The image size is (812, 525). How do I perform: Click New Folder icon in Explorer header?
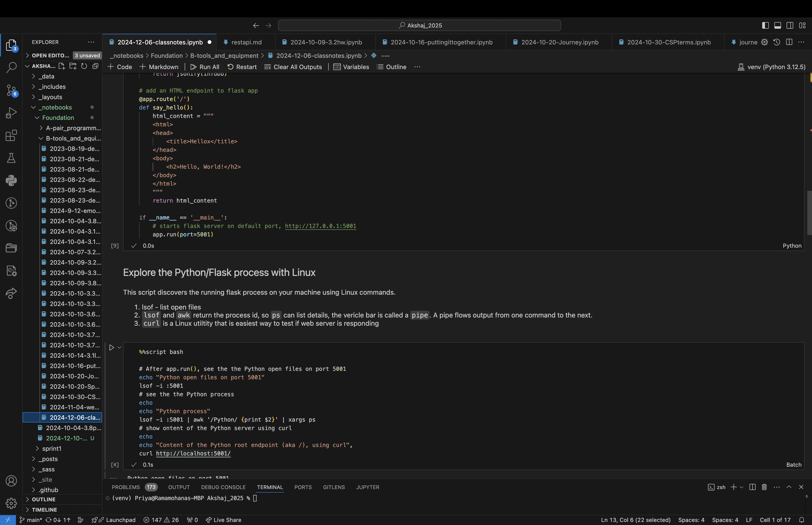point(73,66)
